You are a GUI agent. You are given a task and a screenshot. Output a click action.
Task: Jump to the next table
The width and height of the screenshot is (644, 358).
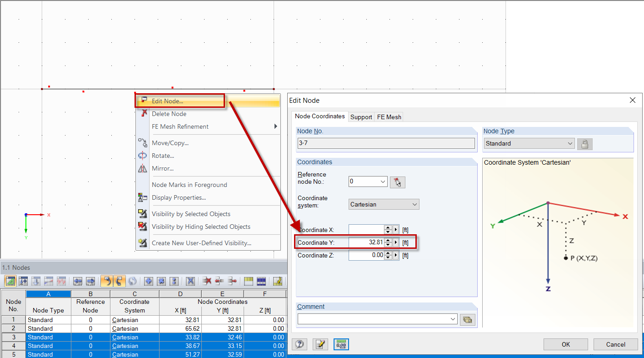91,281
